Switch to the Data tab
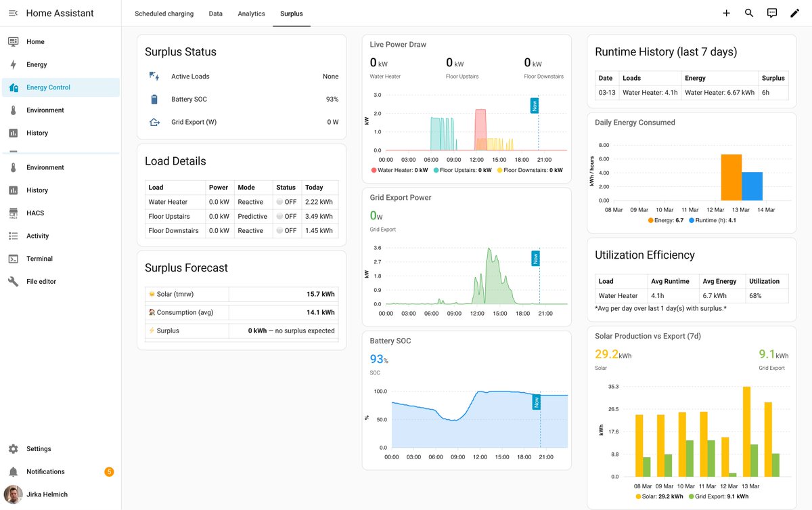Image resolution: width=812 pixels, height=510 pixels. coord(216,14)
